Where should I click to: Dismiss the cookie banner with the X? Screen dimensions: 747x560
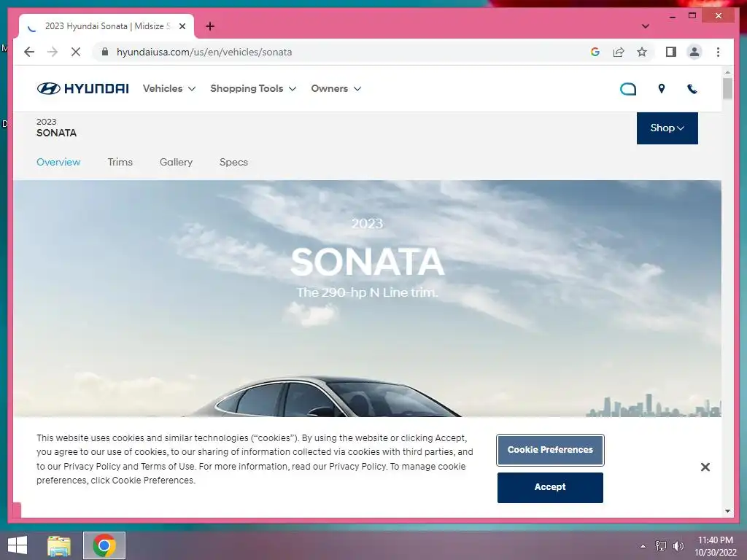(705, 467)
